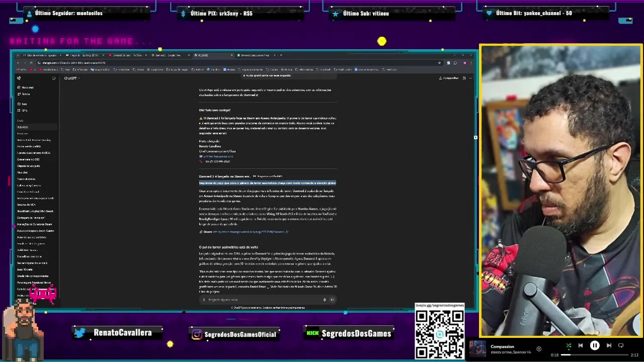Click the chatgpt.com address bar
Viewport: 644px width, 362px height.
click(236, 63)
